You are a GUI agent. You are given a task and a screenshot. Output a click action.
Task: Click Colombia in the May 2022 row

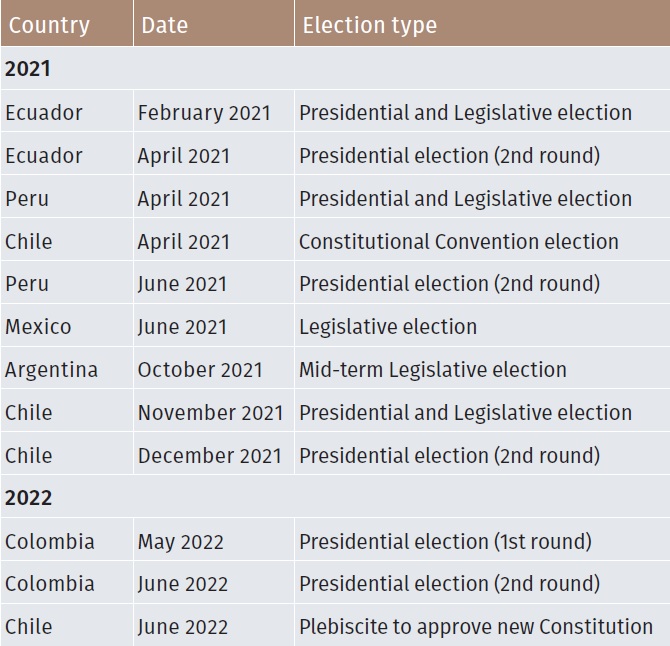pos(67,540)
